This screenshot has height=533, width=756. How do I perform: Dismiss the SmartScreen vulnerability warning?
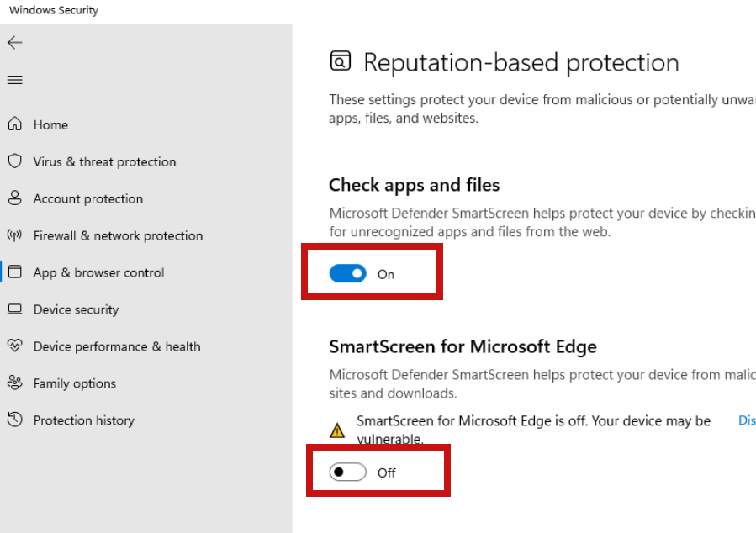[747, 420]
